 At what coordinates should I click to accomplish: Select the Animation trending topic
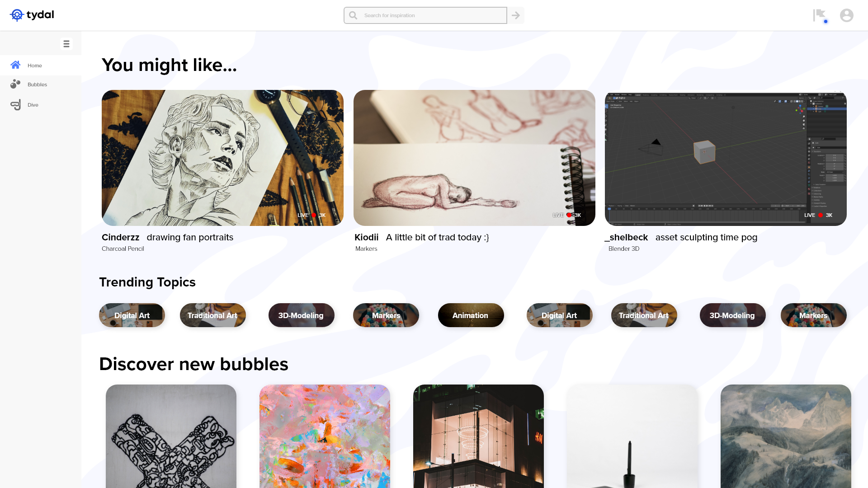coord(471,315)
